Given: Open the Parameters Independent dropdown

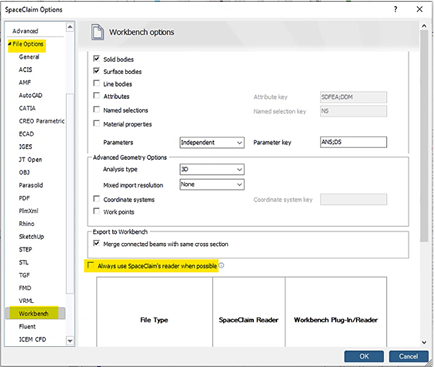Looking at the screenshot, I should [x=212, y=142].
